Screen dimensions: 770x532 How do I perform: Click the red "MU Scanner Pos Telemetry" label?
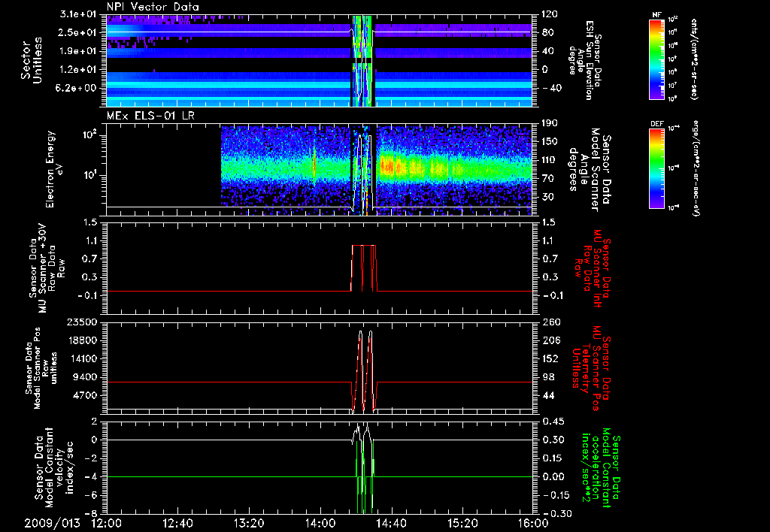click(x=591, y=368)
